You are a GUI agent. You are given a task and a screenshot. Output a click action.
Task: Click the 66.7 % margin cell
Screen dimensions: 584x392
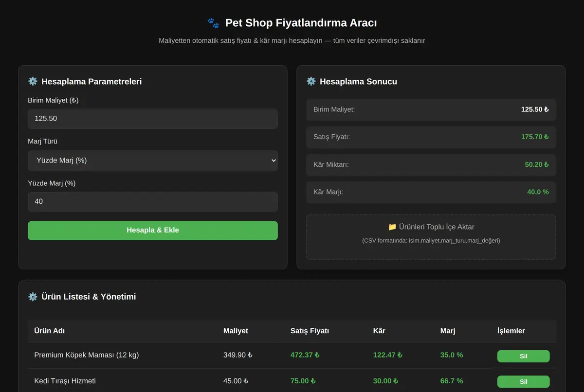point(452,381)
